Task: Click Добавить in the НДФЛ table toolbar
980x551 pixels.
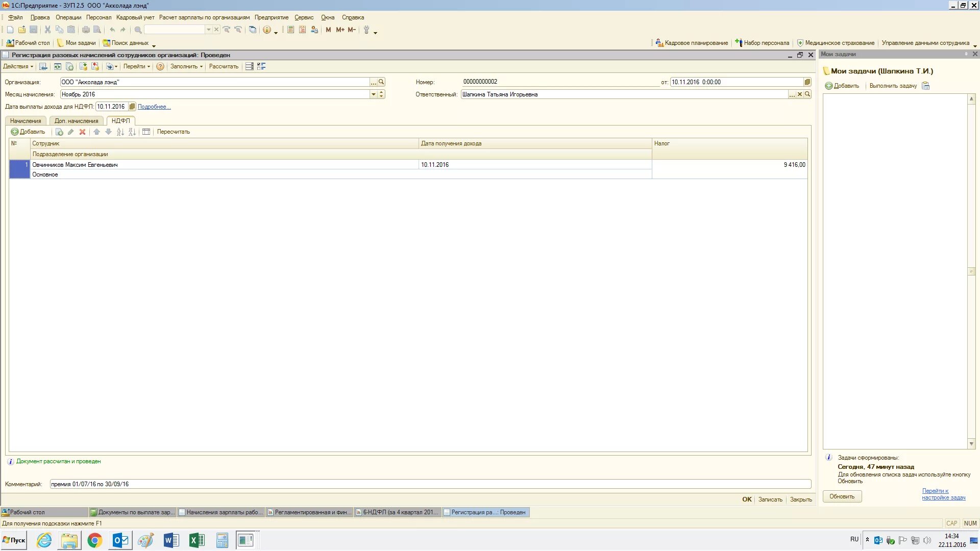Action: coord(28,132)
